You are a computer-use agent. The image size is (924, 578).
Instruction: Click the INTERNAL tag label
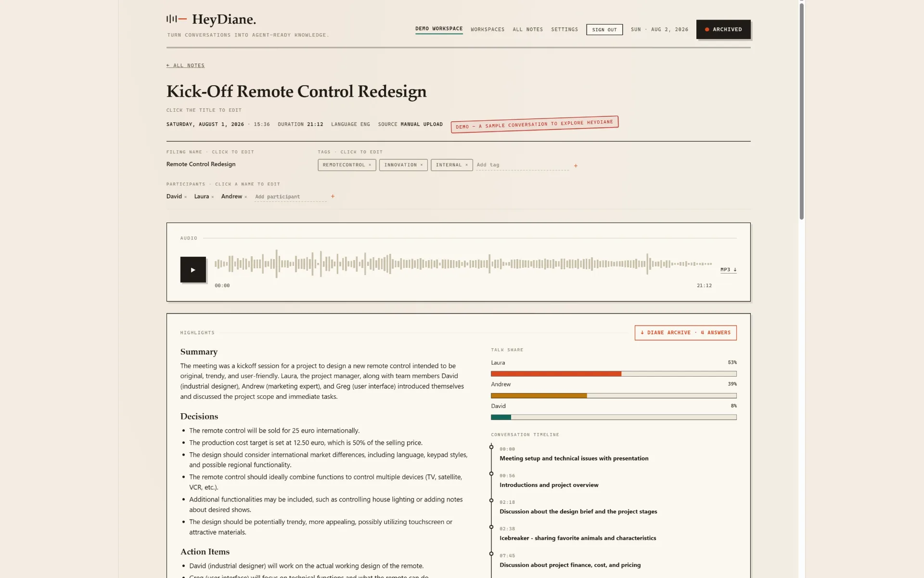[x=449, y=165]
